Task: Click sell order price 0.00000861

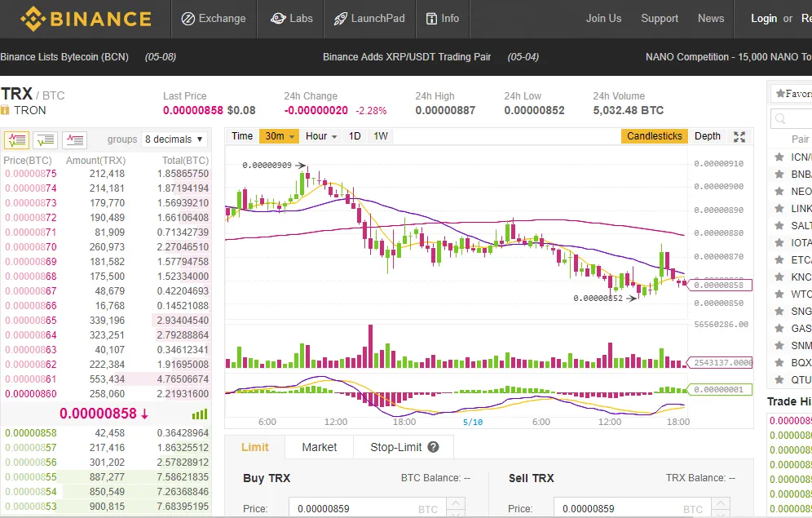Action: click(30, 379)
